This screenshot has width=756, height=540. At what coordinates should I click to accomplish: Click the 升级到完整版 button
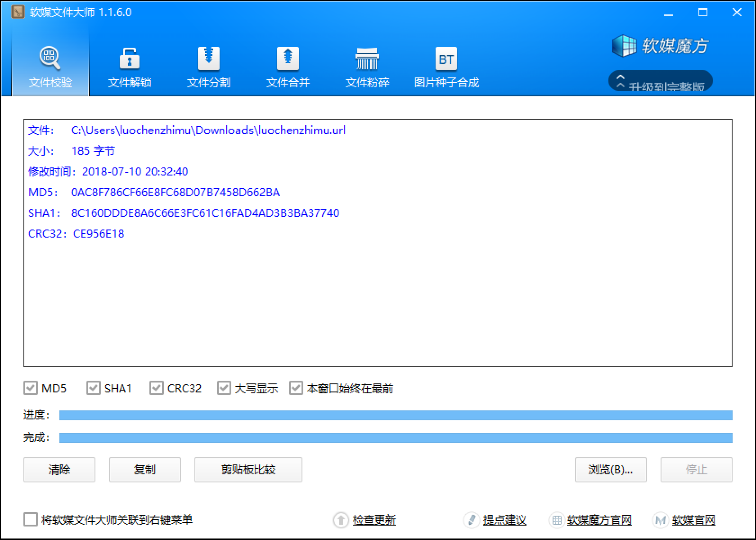(660, 81)
